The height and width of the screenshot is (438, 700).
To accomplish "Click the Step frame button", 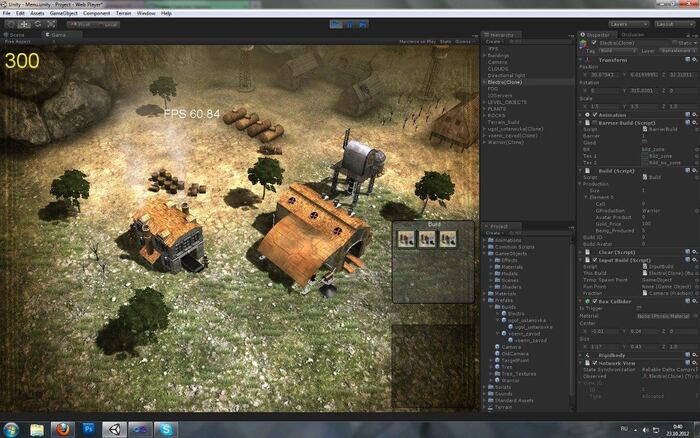I will (362, 25).
